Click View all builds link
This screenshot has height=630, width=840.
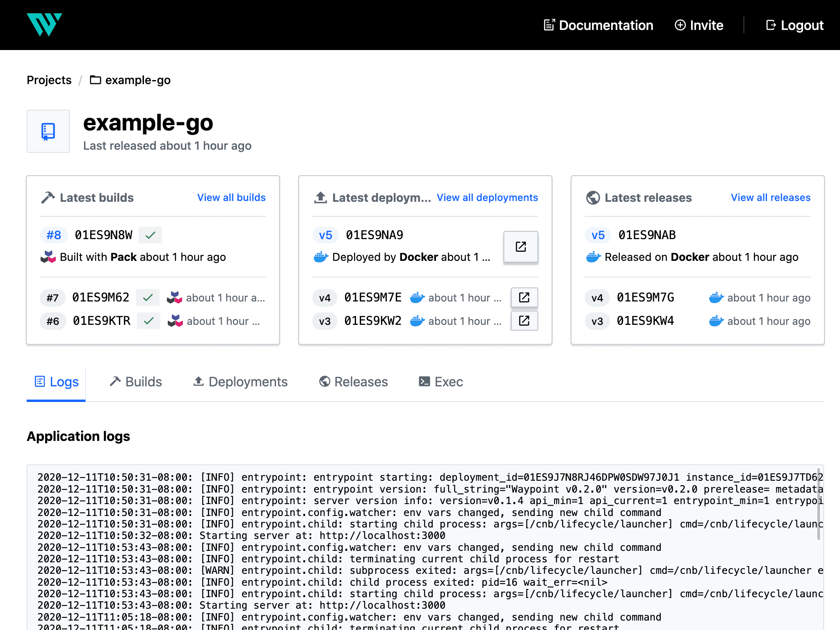tap(231, 197)
